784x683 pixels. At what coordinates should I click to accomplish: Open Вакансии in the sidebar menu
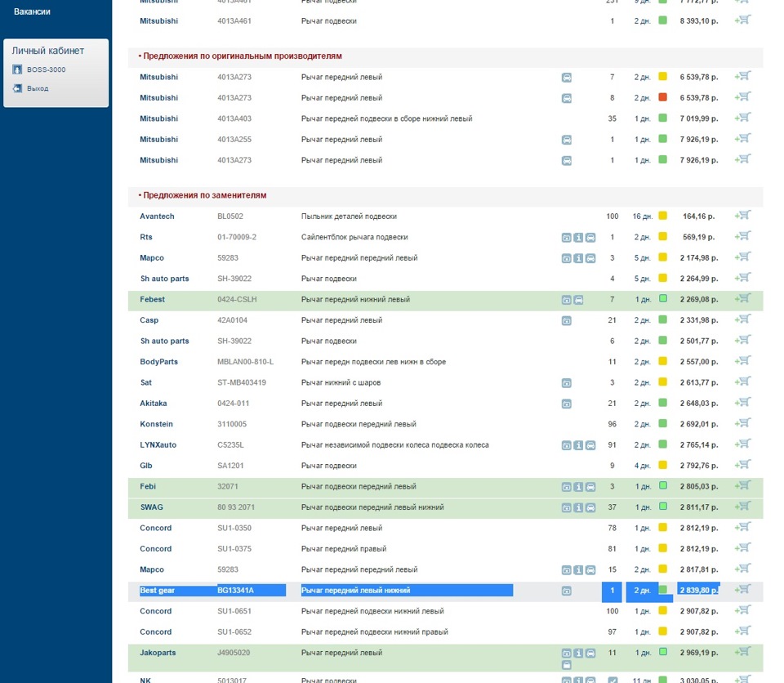(x=32, y=11)
